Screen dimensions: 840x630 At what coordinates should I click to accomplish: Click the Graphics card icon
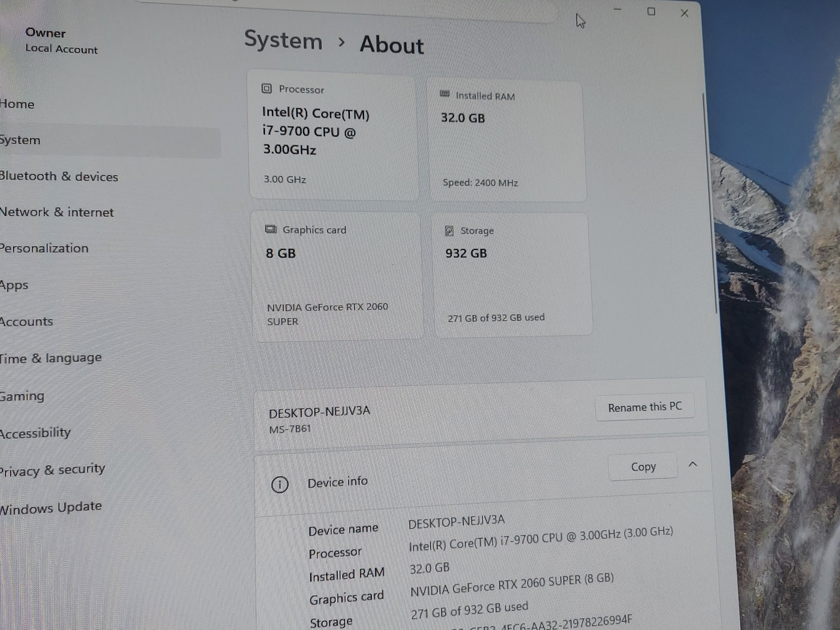(x=271, y=229)
